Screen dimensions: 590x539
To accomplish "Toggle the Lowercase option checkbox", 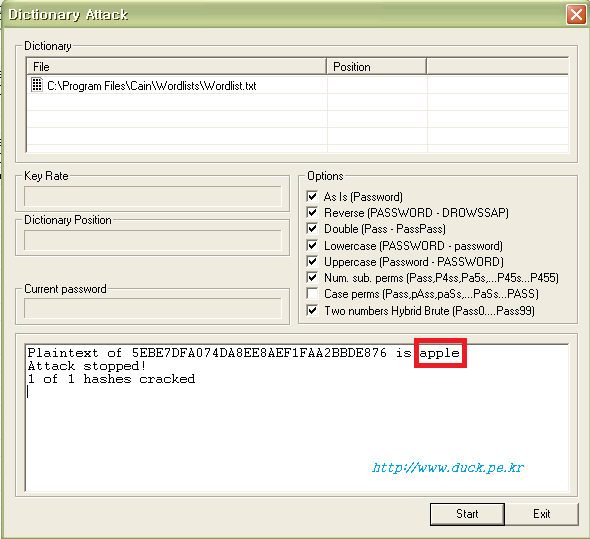I will pyautogui.click(x=312, y=245).
